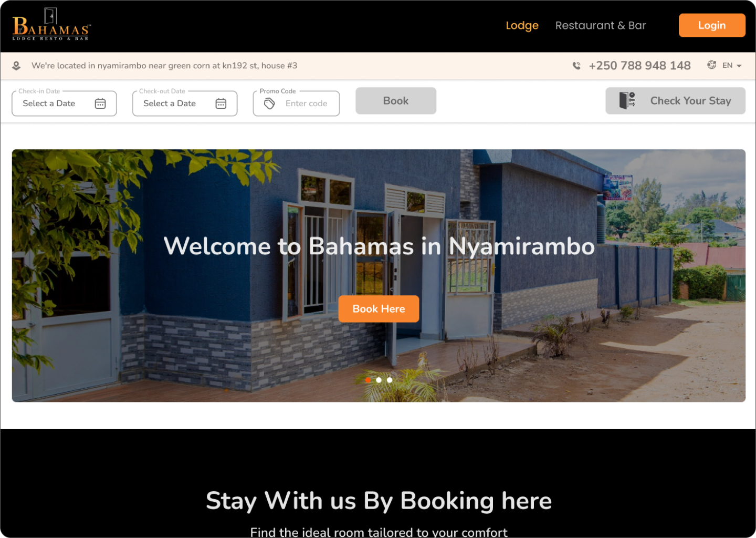756x538 pixels.
Task: Open the check-out calendar icon
Action: tap(221, 104)
